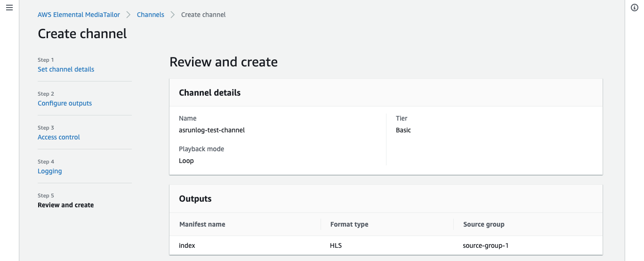Return to Set channel details step
Viewport: 644px width, 261px height.
point(66,69)
